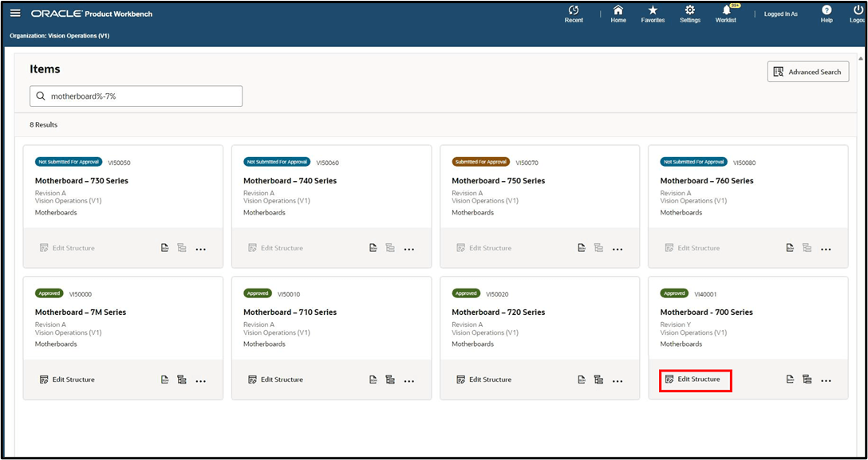The image size is (868, 460).
Task: Open more actions ellipsis on 7M Series card
Action: click(x=200, y=381)
